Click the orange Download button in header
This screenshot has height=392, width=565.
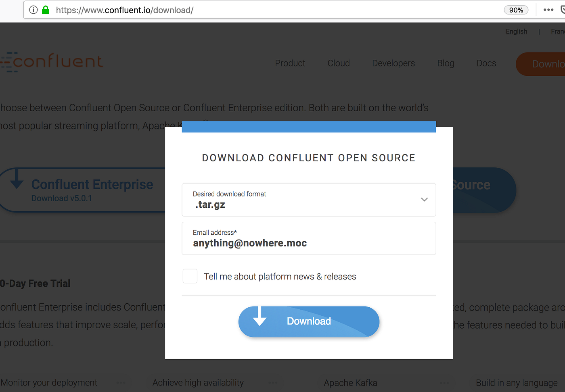pyautogui.click(x=540, y=64)
